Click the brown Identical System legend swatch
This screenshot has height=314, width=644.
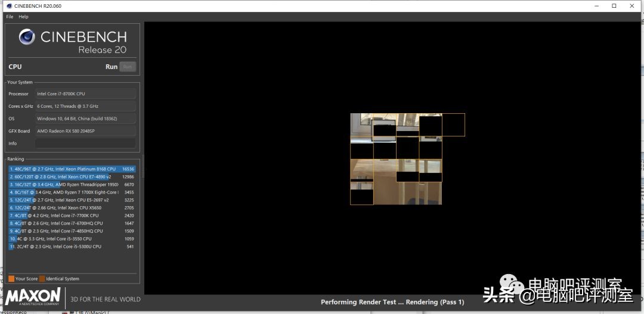42,279
